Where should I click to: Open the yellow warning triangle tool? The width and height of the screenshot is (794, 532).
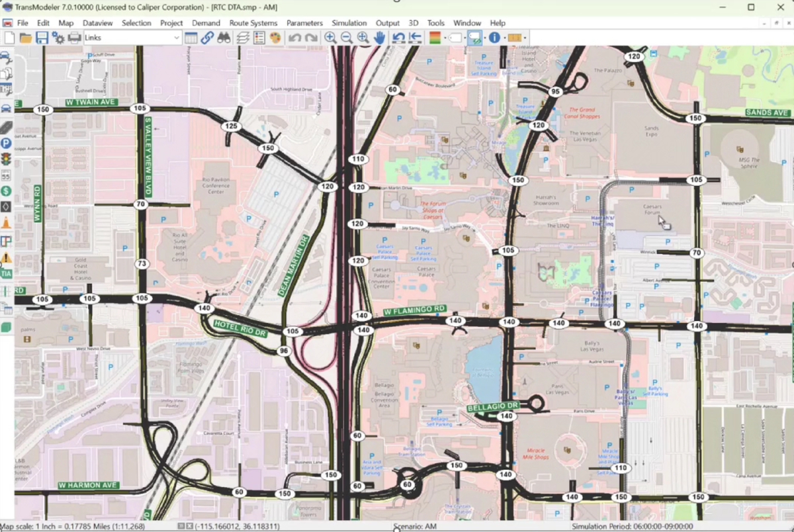click(7, 257)
